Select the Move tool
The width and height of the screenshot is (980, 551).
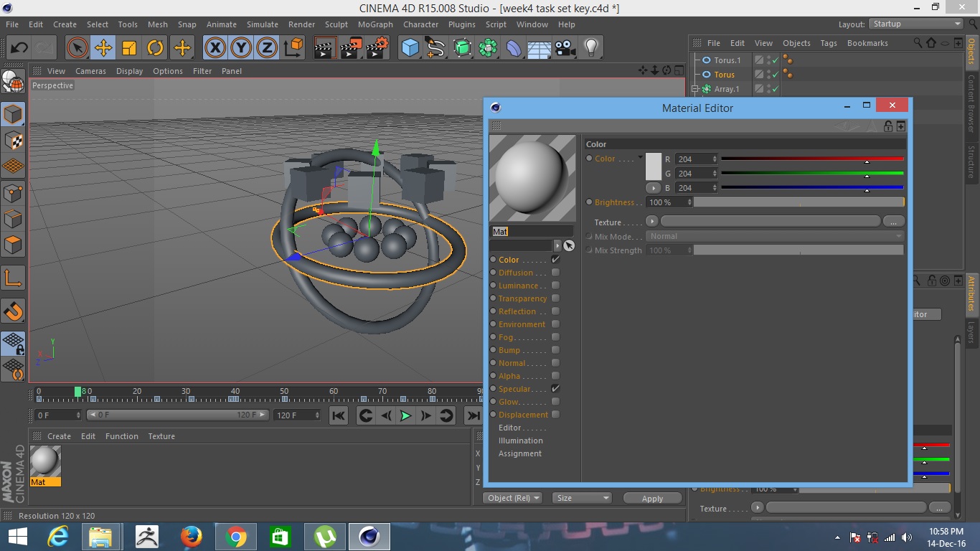click(x=103, y=48)
